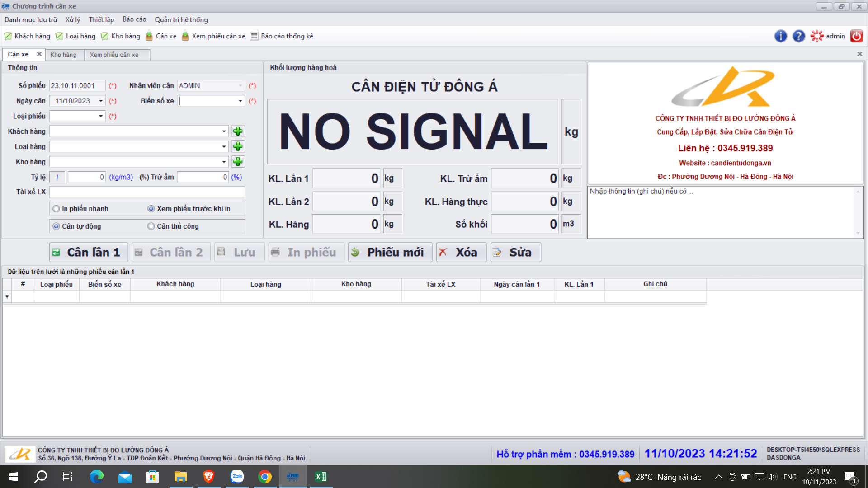Open the Mail app from taskbar
The image size is (868, 488).
(x=124, y=477)
